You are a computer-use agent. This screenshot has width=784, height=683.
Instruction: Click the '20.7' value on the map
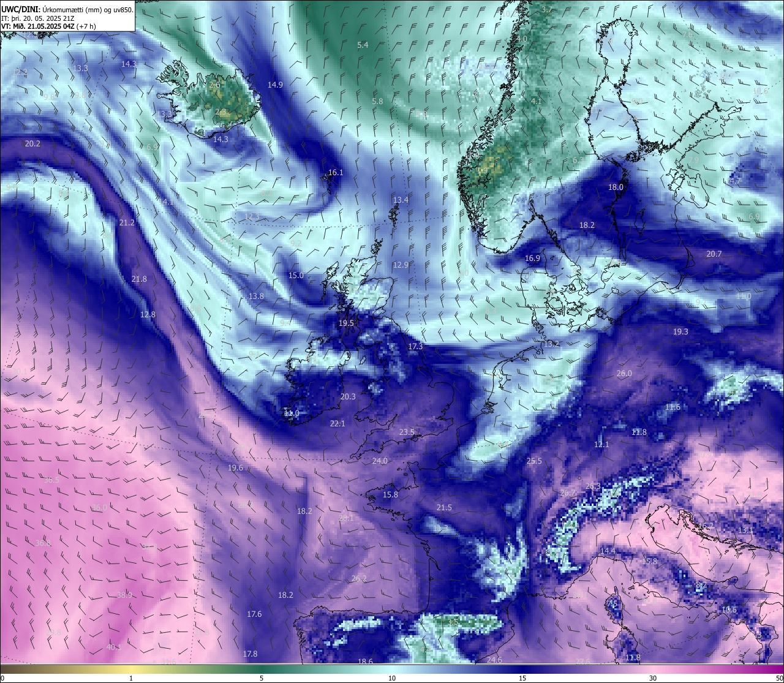(714, 254)
